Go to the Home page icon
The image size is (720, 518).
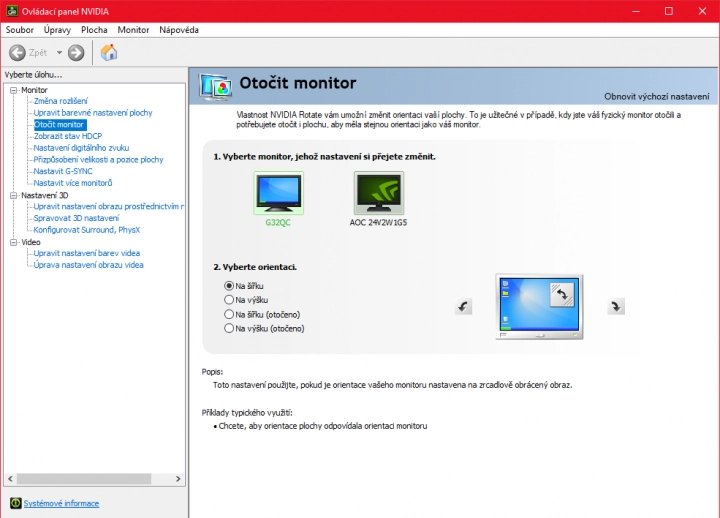[x=109, y=52]
